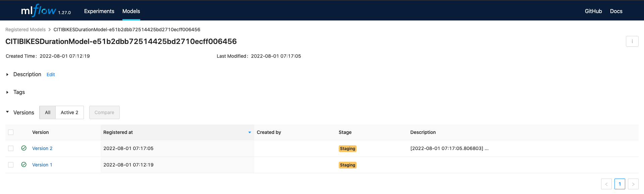The height and width of the screenshot is (194, 644).
Task: Click the CITIBIKESDurationModel page title
Action: coord(121,41)
